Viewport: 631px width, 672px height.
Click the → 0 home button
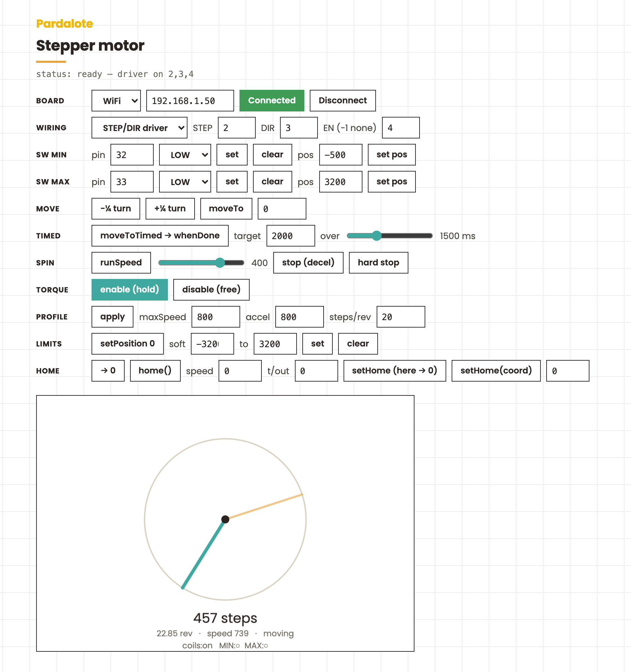108,371
